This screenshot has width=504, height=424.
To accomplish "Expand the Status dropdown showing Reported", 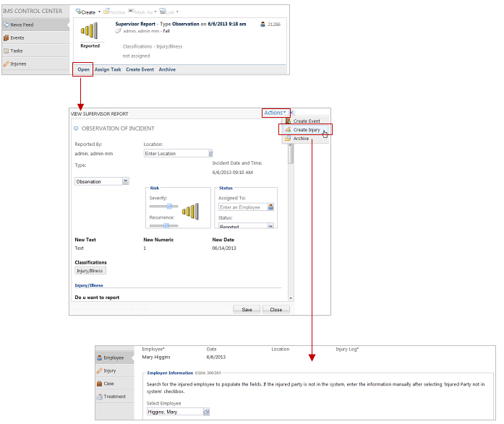I will point(271,226).
